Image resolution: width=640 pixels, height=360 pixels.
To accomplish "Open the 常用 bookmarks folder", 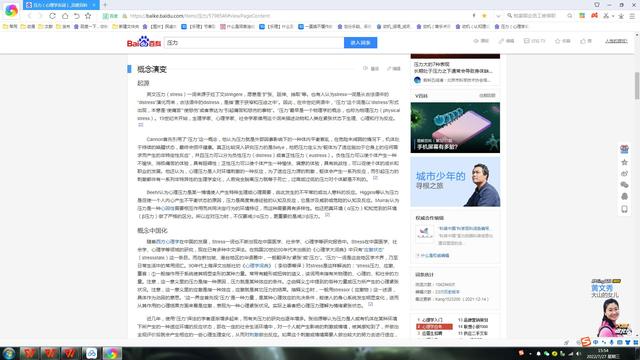I will click(10, 27).
